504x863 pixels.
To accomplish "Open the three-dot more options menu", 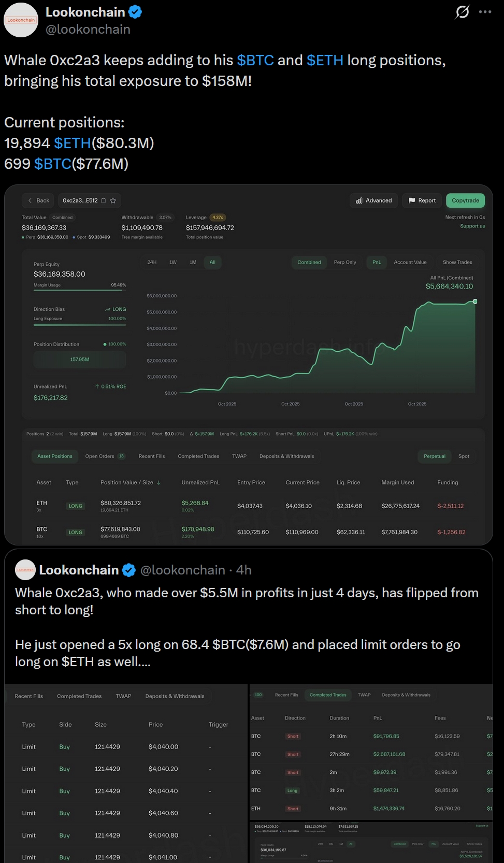I will point(485,12).
